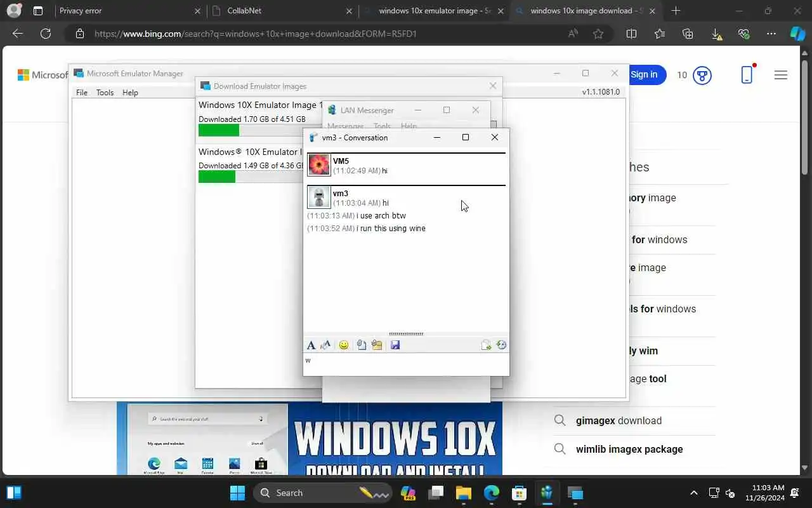Open File menu in Emulator Manager
The height and width of the screenshot is (508, 812).
(82, 93)
